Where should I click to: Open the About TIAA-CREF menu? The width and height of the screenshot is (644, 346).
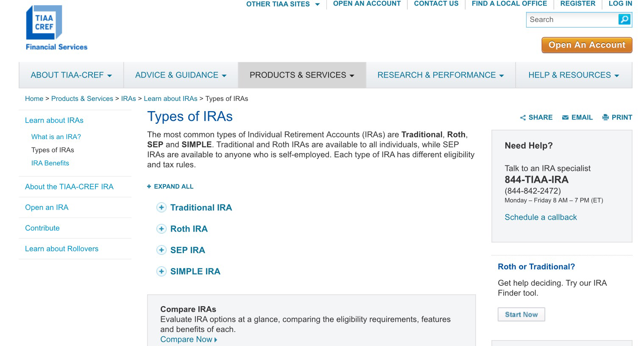click(71, 75)
